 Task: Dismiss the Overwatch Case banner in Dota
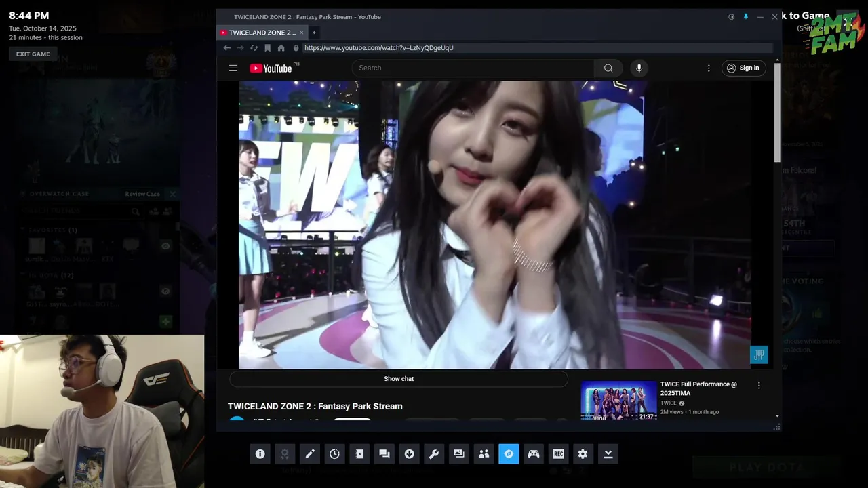[172, 194]
